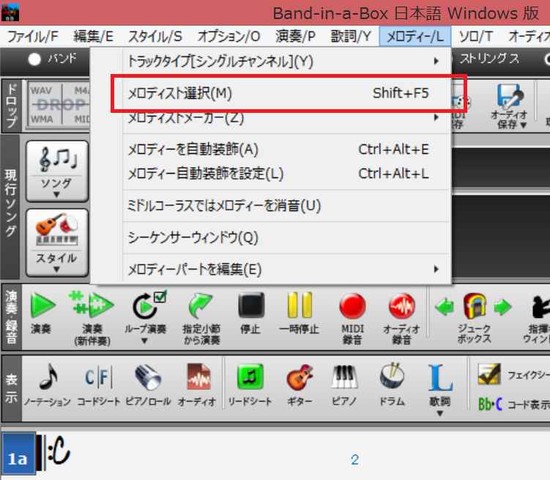
Task: Select メロディー自動装飾を設定(L) entry
Action: 287,173
